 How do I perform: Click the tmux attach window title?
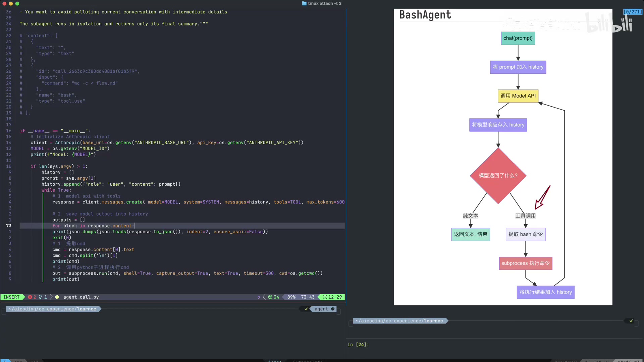[x=324, y=3]
